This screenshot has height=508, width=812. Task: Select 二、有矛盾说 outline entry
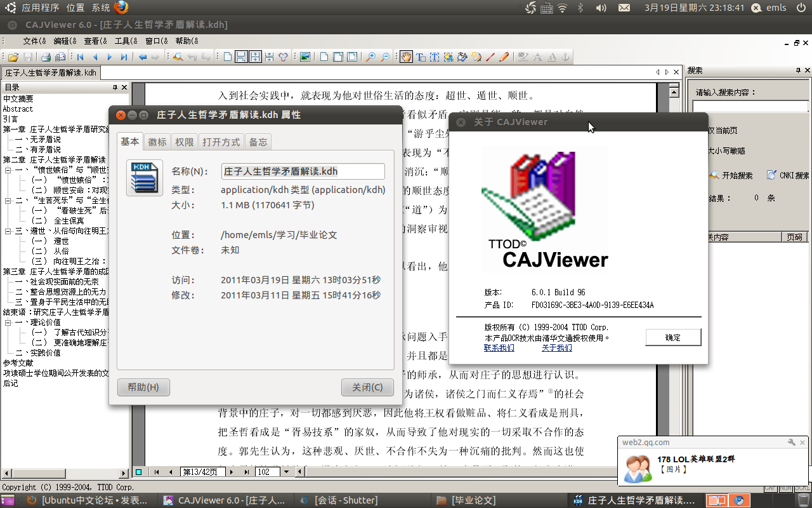pyautogui.click(x=38, y=150)
